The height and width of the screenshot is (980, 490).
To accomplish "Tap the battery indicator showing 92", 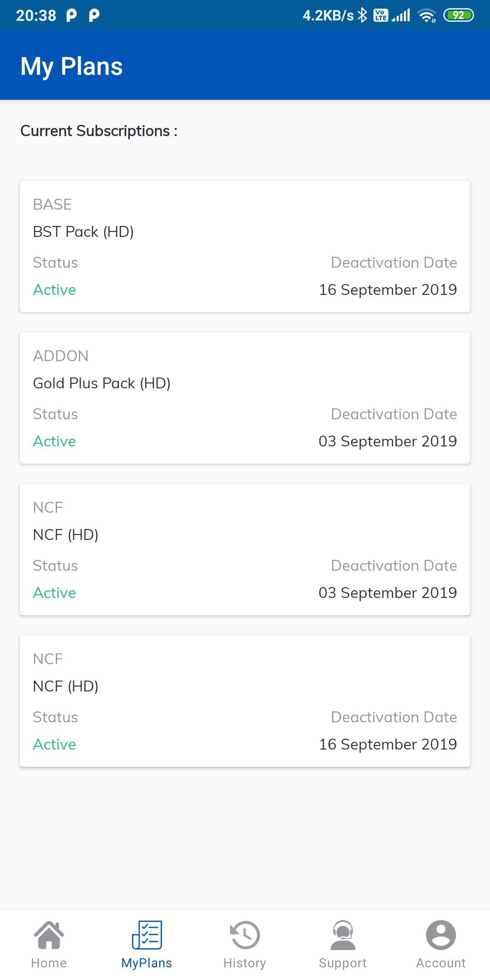I will tap(458, 15).
